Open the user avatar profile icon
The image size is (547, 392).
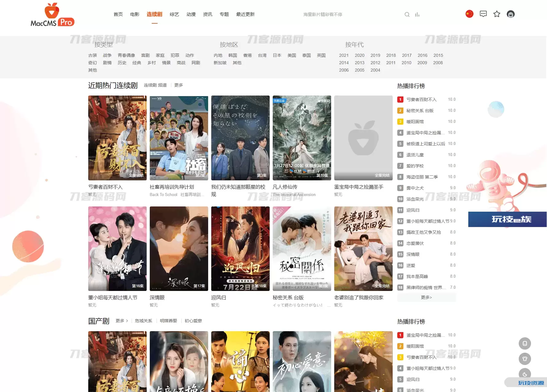[510, 14]
